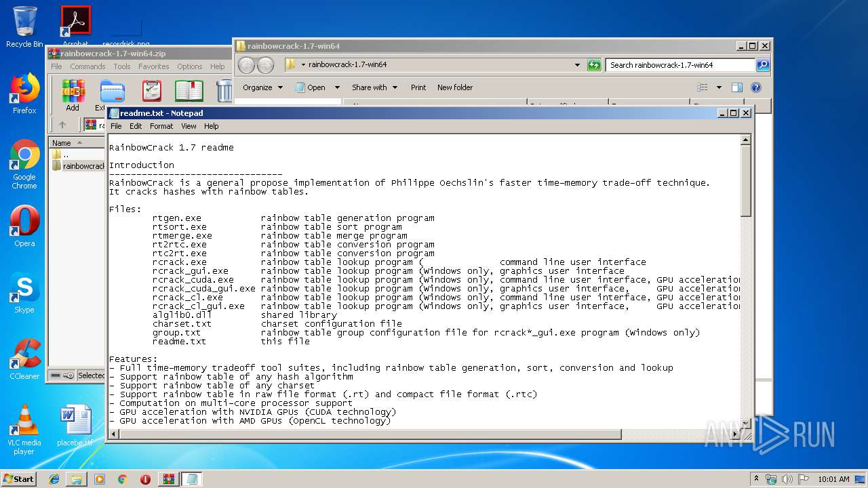Open Explorer help question mark icon
Viewport: 868px width, 488px height.
tap(756, 87)
